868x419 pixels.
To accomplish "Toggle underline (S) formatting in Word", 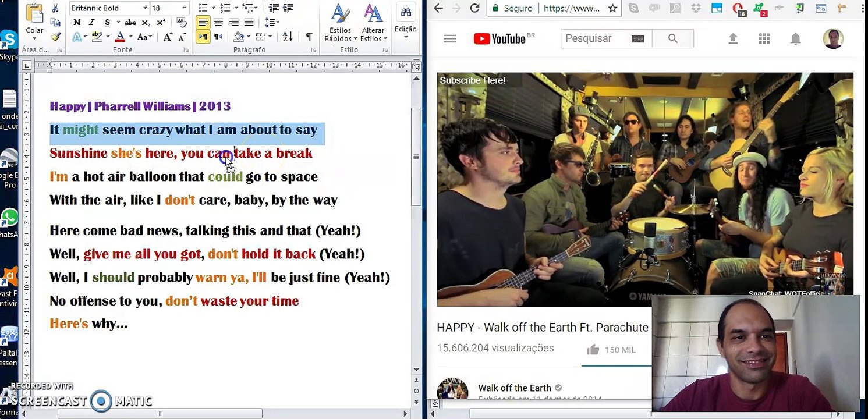I will coord(107,22).
